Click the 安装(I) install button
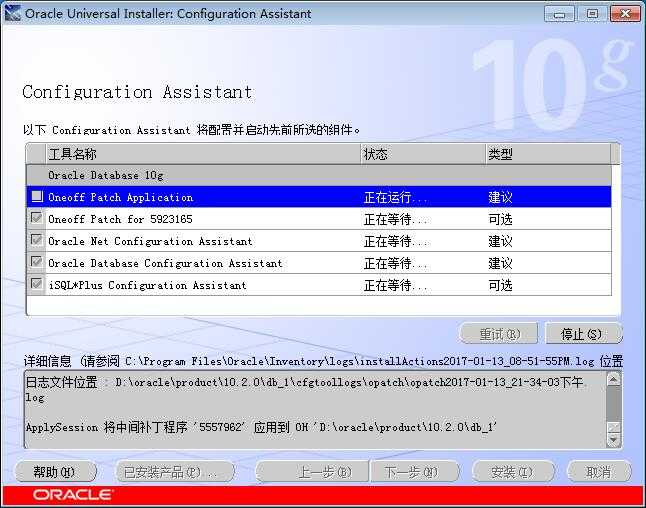 [513, 472]
